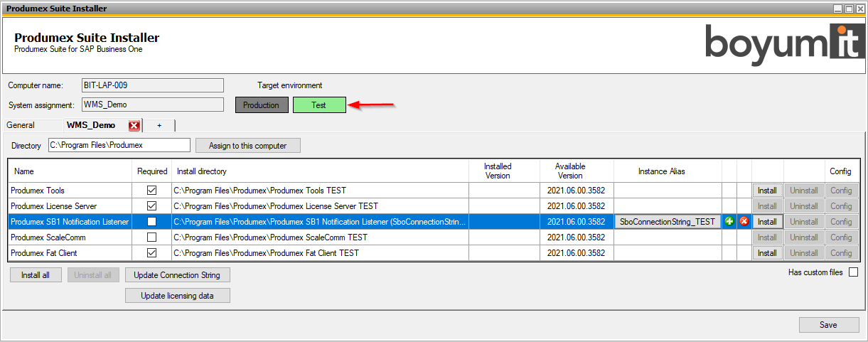Image resolution: width=868 pixels, height=342 pixels.
Task: Check the Has custom files box
Action: pos(853,272)
